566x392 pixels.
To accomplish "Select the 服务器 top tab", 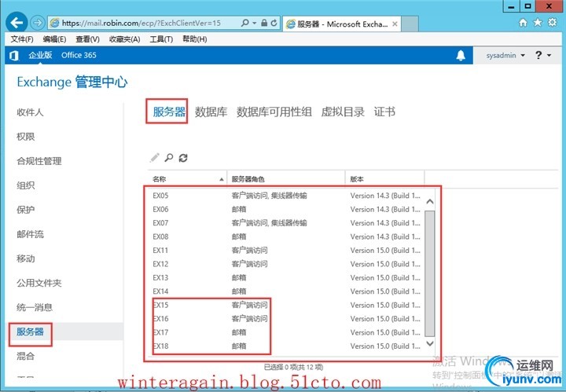I will (x=169, y=112).
